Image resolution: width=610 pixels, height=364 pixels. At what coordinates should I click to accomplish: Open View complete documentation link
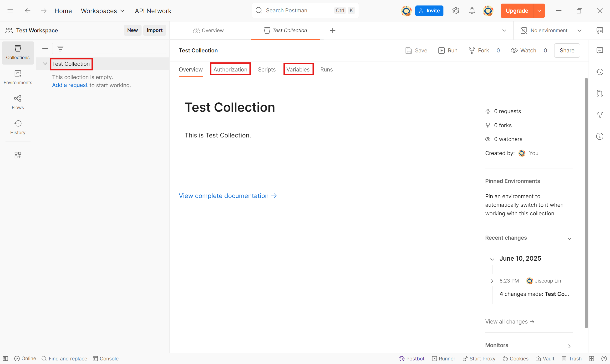point(228,196)
